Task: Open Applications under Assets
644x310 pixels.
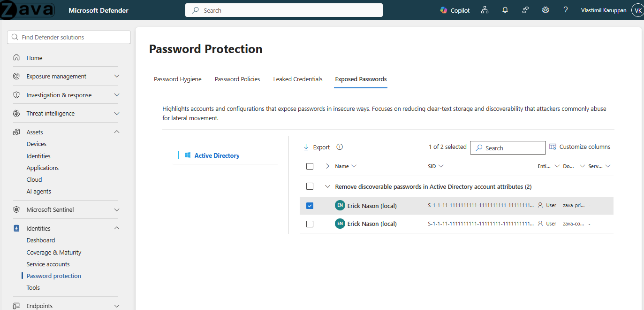Action: (x=43, y=168)
